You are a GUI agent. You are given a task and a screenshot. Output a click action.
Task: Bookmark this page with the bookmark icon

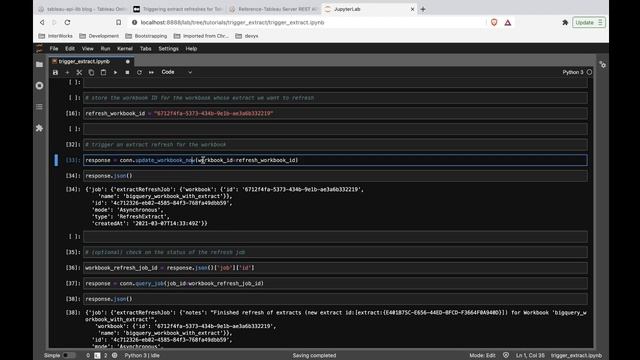click(118, 22)
